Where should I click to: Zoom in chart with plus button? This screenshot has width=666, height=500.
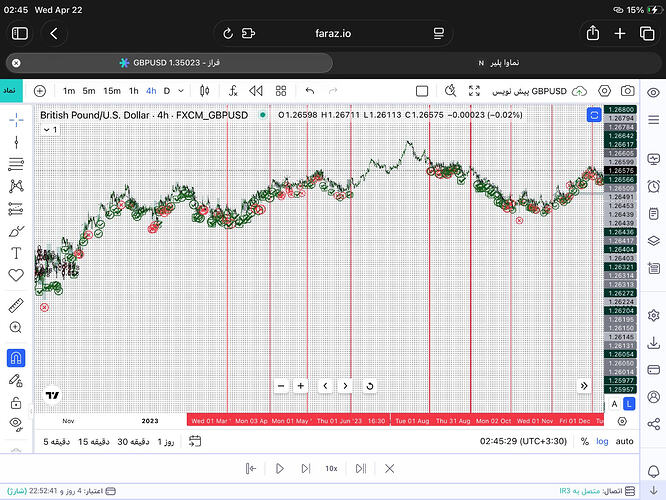(x=301, y=386)
